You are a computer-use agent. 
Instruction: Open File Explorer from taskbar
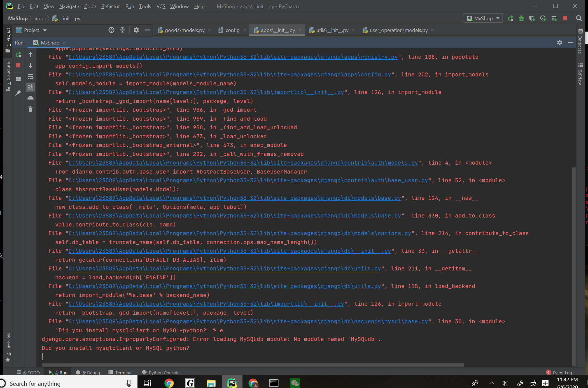[x=211, y=383]
